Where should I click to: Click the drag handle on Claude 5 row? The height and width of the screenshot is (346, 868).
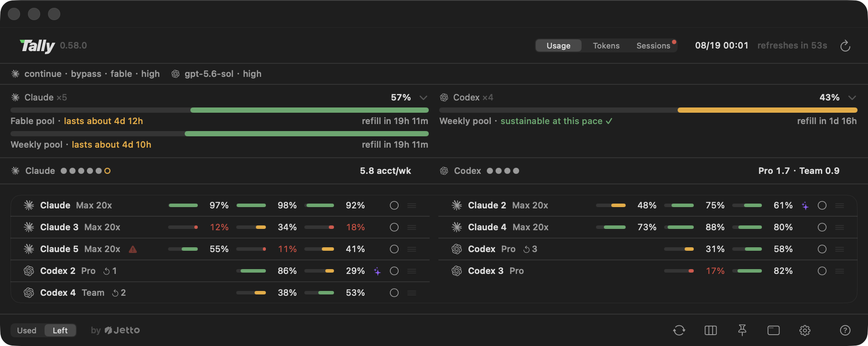click(x=412, y=249)
